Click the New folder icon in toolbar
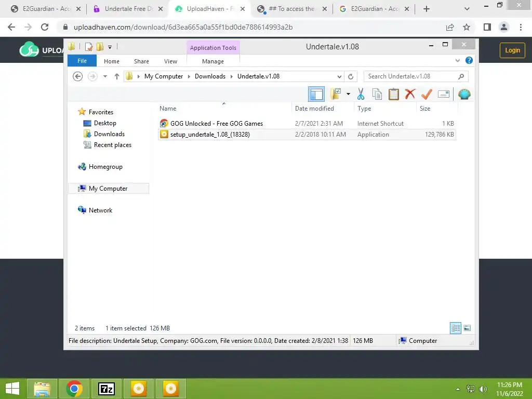The width and height of the screenshot is (532, 399). point(336,94)
